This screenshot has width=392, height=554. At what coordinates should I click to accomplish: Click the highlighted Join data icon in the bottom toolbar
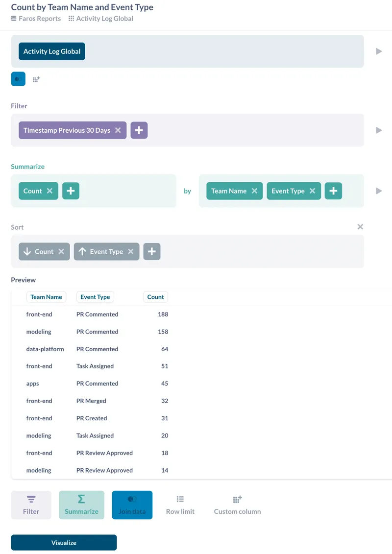(132, 505)
